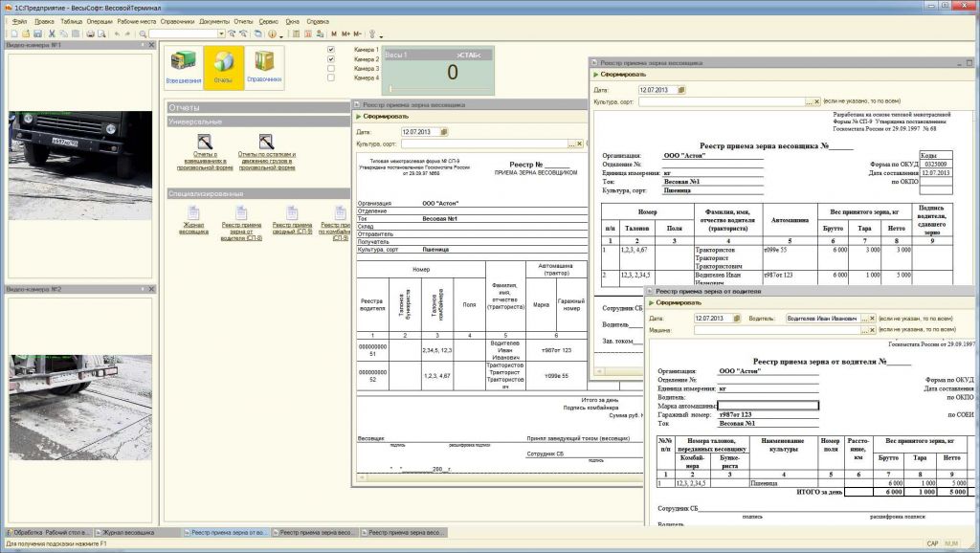Click the Open folder toolbar icon
Viewport: 980px width, 553px height.
tap(26, 33)
